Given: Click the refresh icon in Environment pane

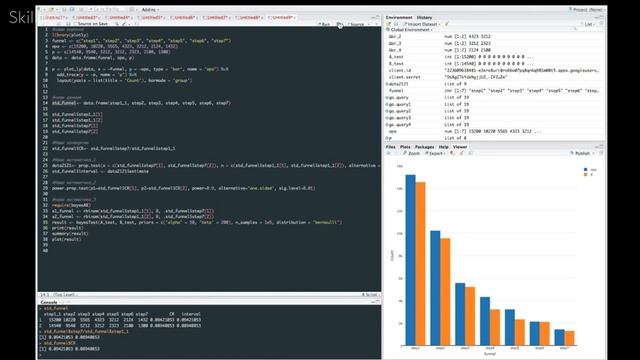Looking at the screenshot, I should point(601,24).
